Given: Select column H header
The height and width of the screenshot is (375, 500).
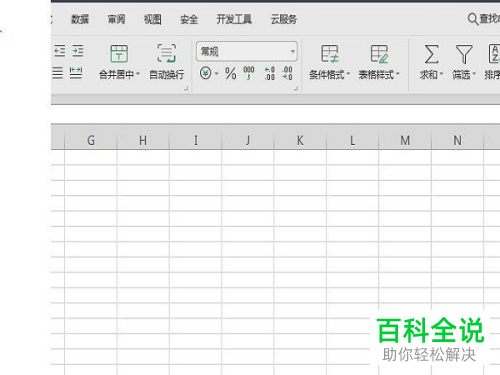Looking at the screenshot, I should 143,140.
